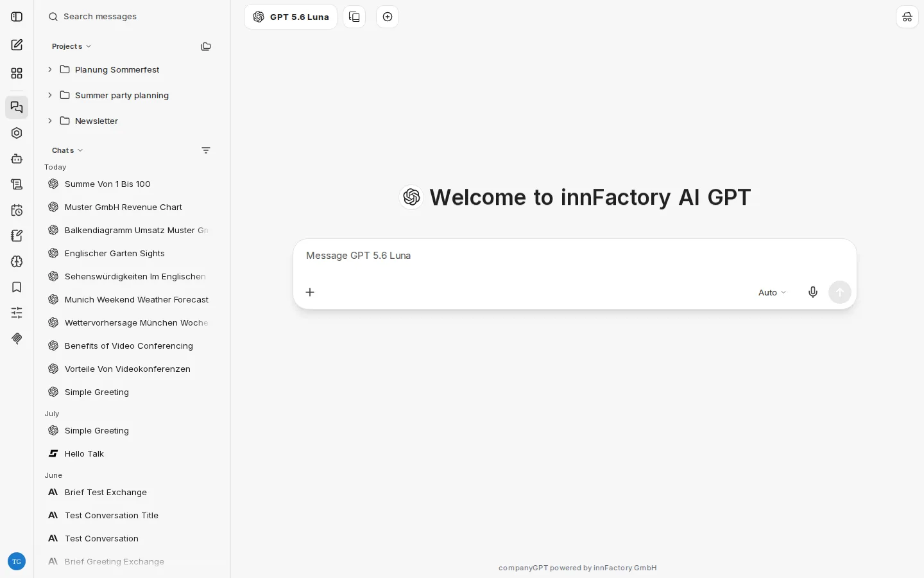Open the chat filter icon

point(206,150)
